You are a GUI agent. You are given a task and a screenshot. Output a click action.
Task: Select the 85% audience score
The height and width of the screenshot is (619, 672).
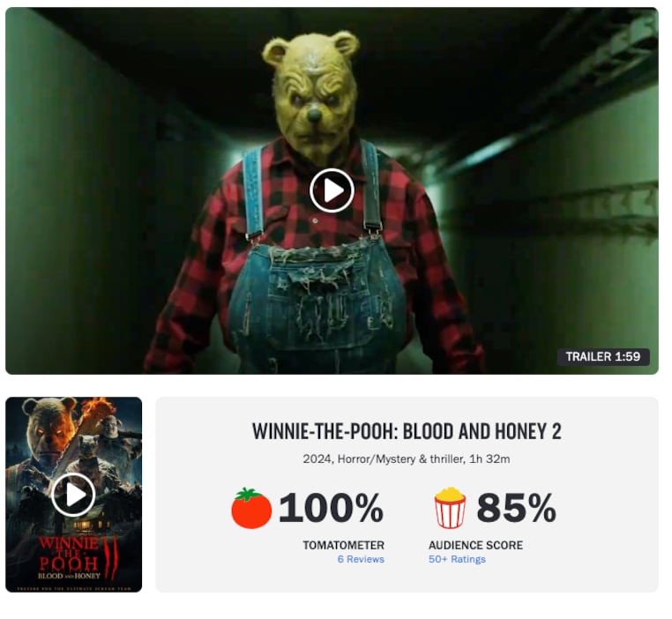pyautogui.click(x=517, y=508)
